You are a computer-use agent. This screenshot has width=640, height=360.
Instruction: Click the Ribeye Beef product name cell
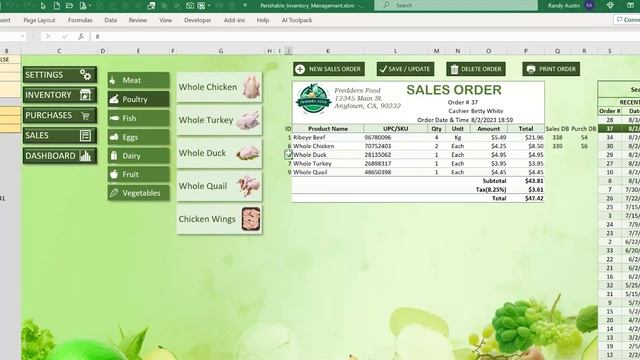coord(328,138)
